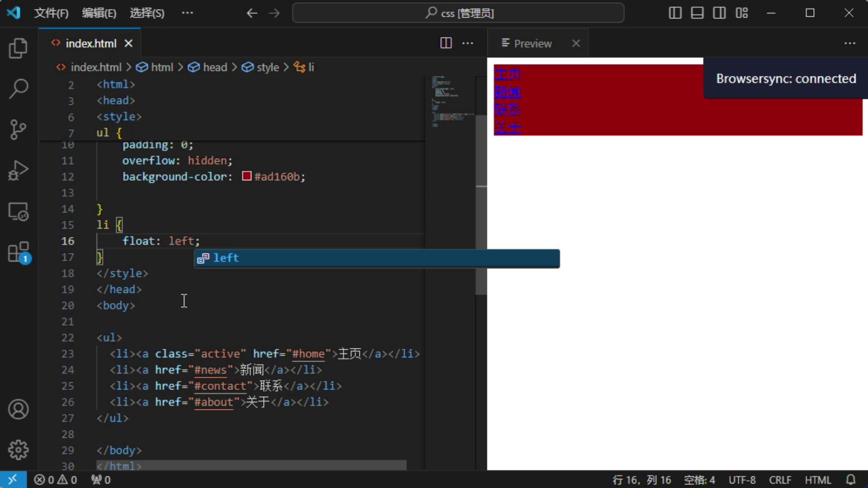Click the remote window status bar icon
Screen dimensions: 868x488
coord(13,479)
